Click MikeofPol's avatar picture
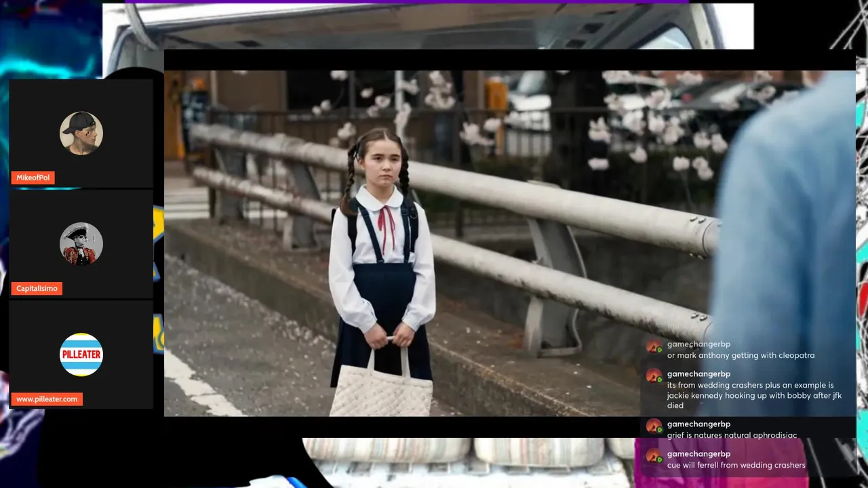The width and height of the screenshot is (868, 488). [x=81, y=134]
